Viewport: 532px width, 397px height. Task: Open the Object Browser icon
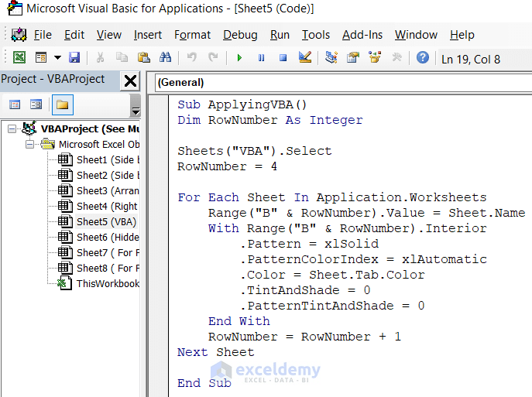[x=375, y=57]
